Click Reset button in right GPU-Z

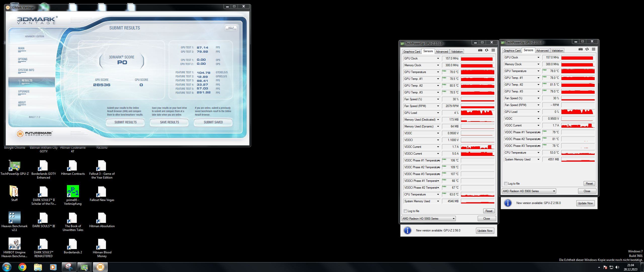589,184
